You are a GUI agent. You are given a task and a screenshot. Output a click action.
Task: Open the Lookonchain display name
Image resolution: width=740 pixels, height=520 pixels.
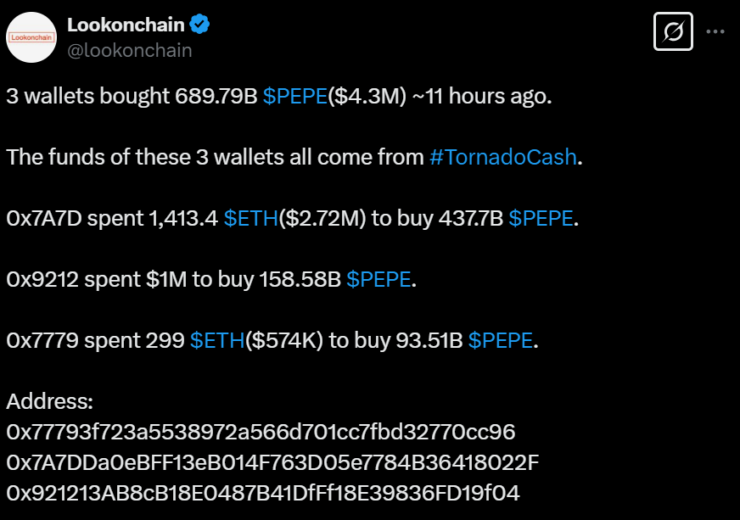click(126, 25)
